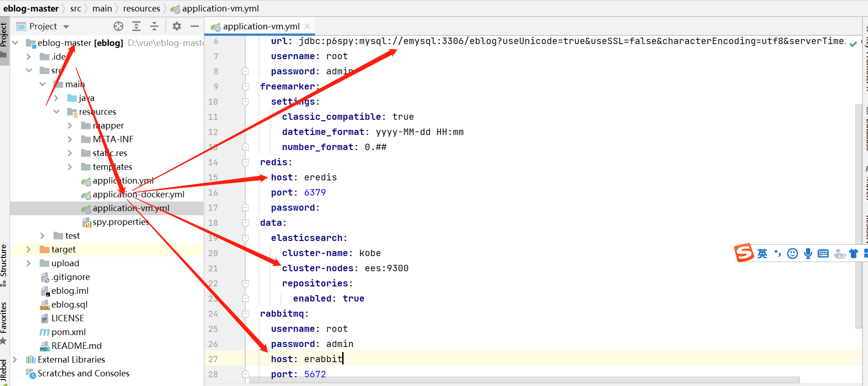Click the Sogou input method S logo
868x386 pixels.
[744, 252]
